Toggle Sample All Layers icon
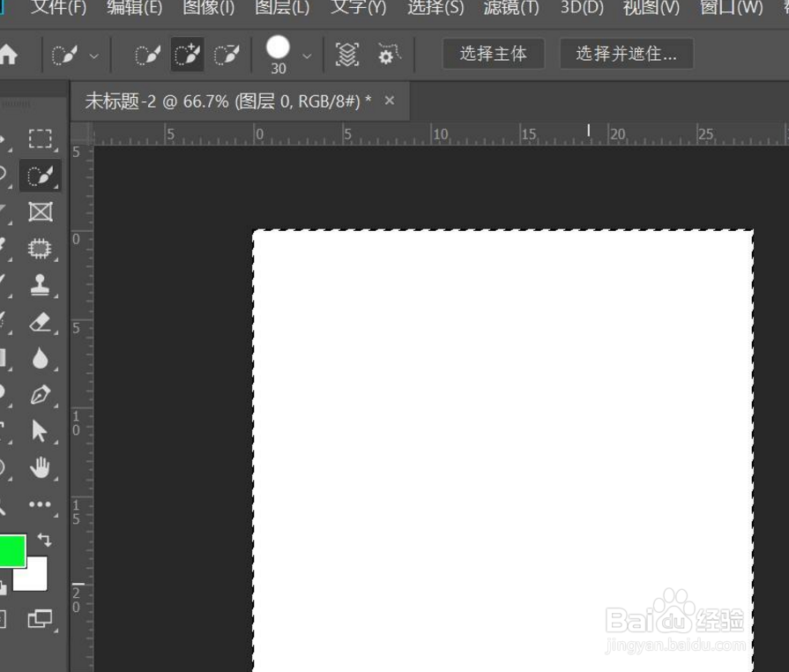This screenshot has width=789, height=672. pos(347,55)
